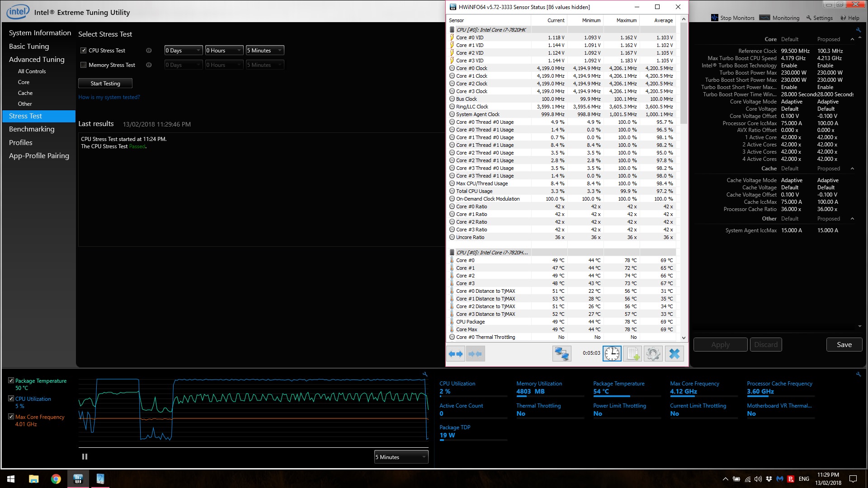Click Start Testing button
Image resolution: width=868 pixels, height=488 pixels.
pos(105,84)
